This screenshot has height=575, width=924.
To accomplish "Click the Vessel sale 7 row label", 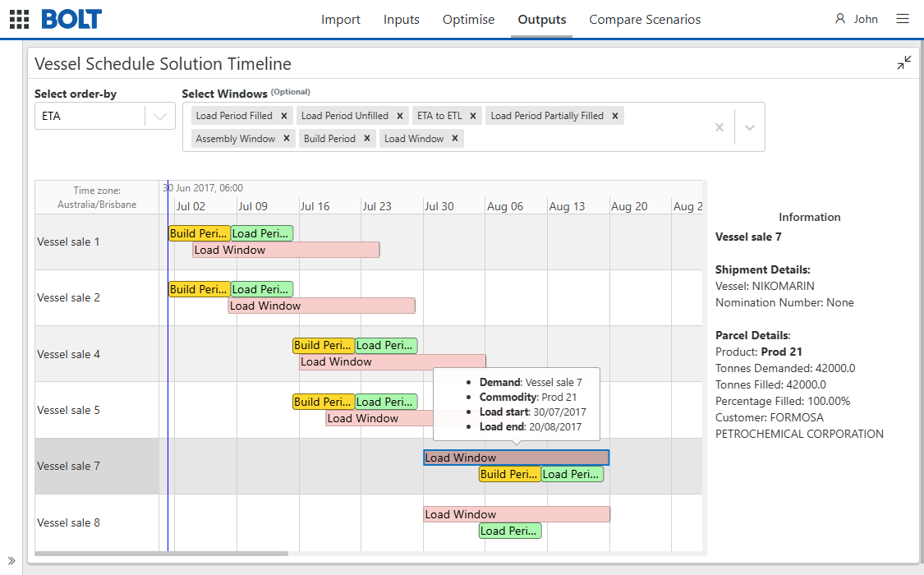I will (68, 466).
